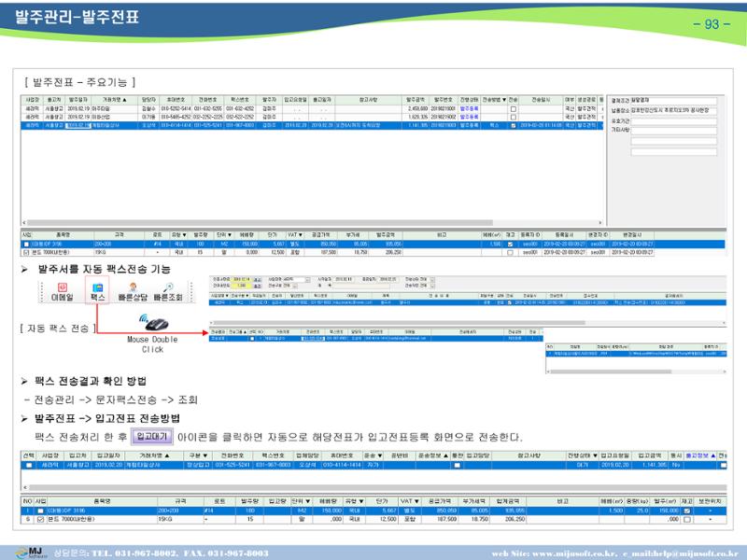Viewport: 747px width, 560px height.
Task: Click the MJ Software logo in the footer
Action: click(x=32, y=553)
